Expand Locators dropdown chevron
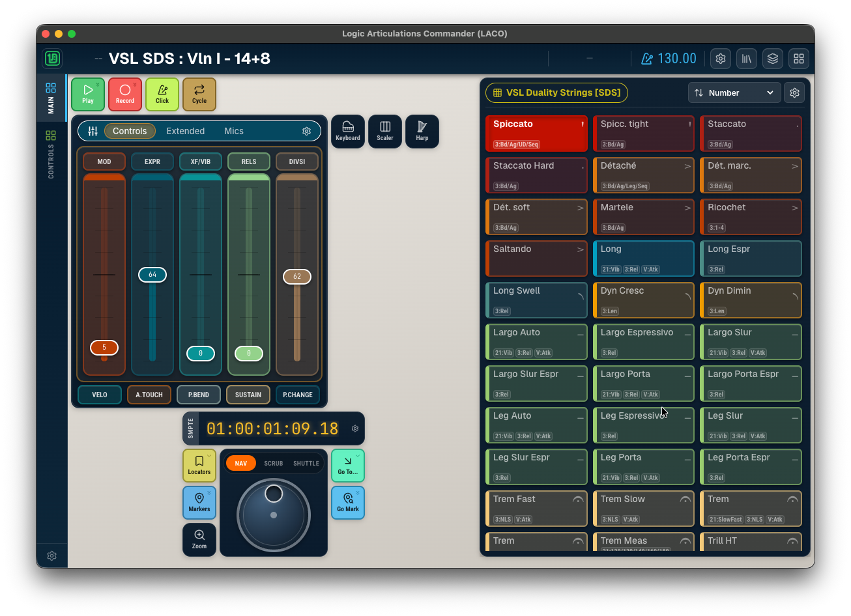851x616 pixels. coord(209,455)
